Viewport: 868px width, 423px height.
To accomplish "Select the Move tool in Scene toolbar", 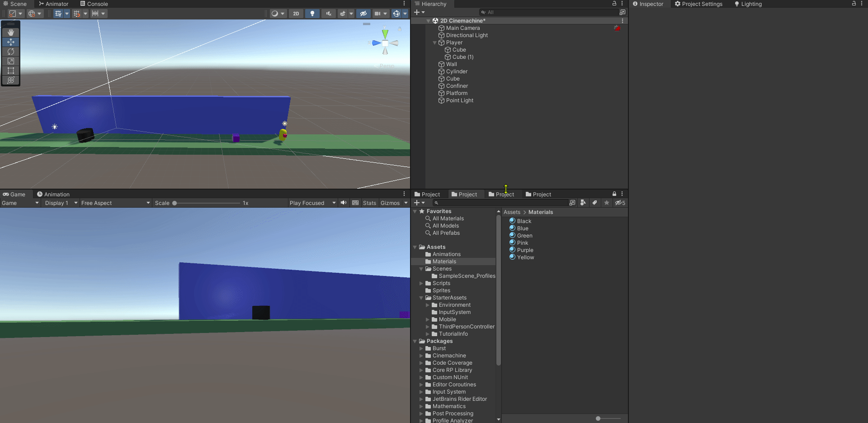I will tap(10, 42).
